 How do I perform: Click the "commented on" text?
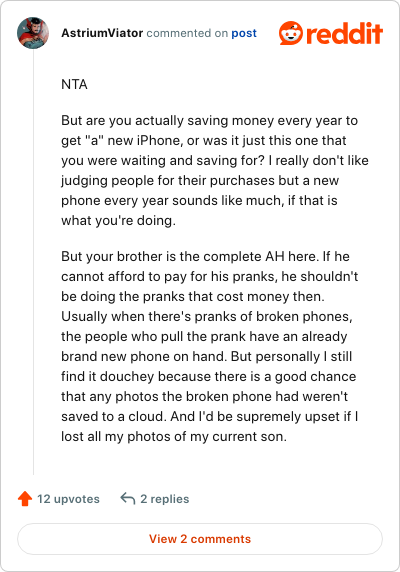tap(187, 33)
